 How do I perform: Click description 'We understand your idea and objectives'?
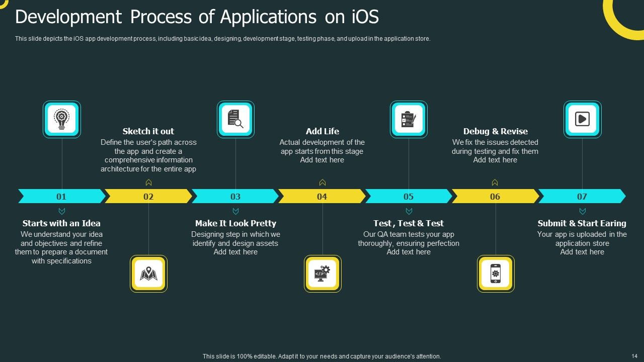click(61, 247)
